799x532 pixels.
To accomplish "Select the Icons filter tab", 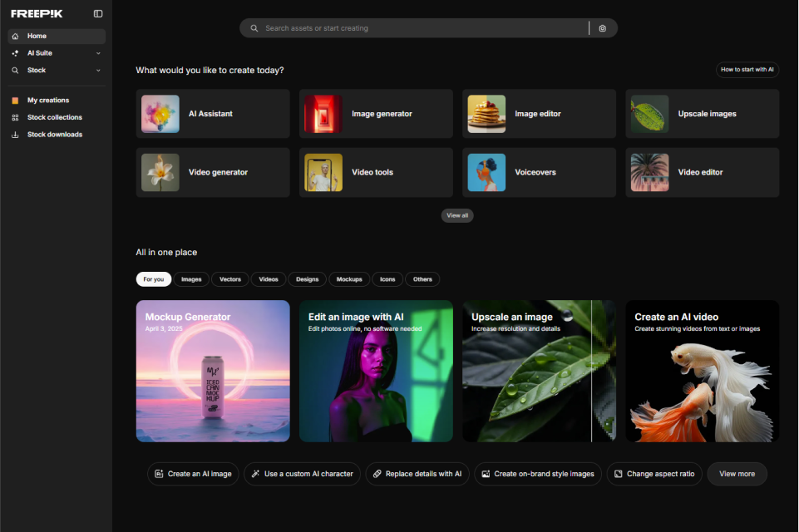I will pos(387,279).
